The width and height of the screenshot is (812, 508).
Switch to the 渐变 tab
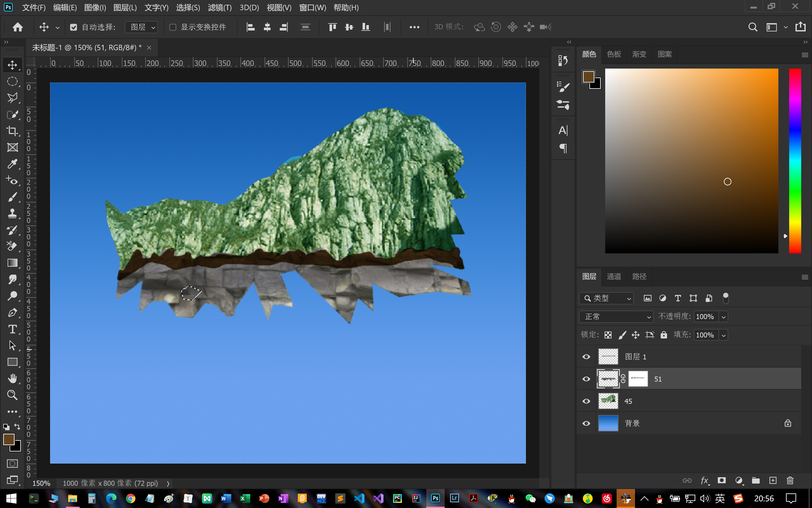coord(639,54)
